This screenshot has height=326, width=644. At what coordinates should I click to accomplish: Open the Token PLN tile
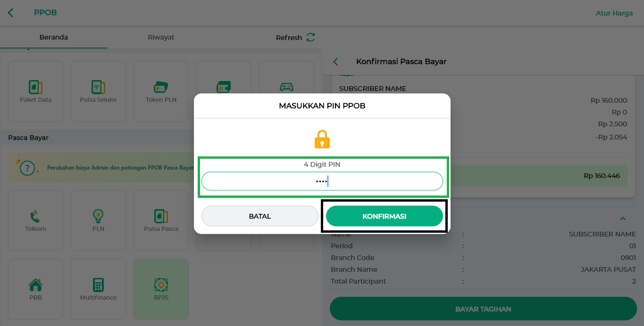(x=161, y=91)
